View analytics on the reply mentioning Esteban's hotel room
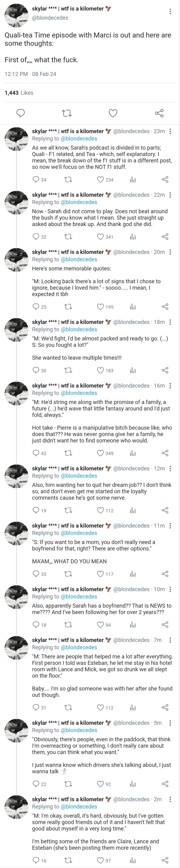 [133, 707]
